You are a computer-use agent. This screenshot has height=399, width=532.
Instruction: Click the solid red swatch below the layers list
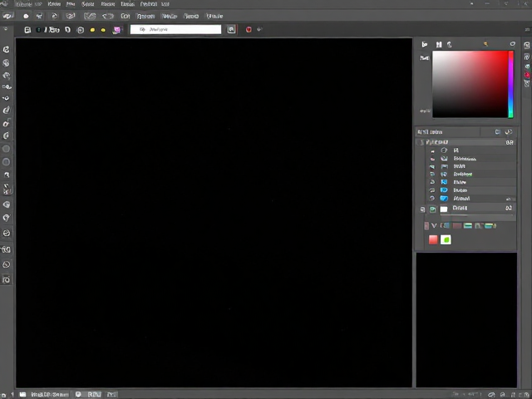coord(433,240)
